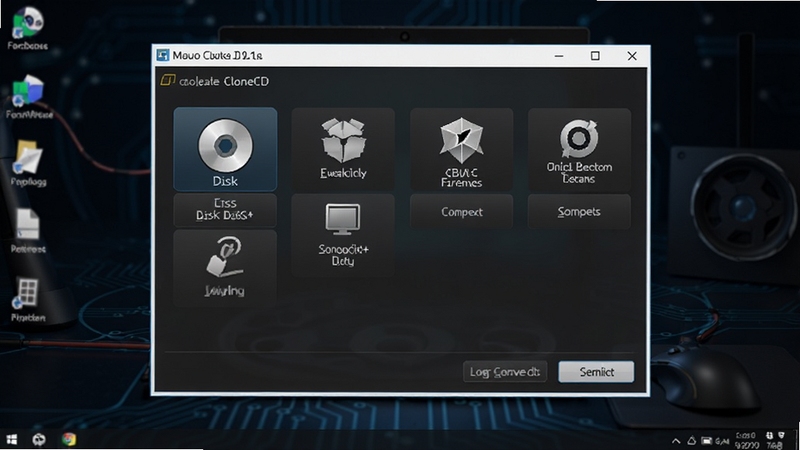
Task: Open the Jaiwring hand-writing tile
Action: click(225, 268)
